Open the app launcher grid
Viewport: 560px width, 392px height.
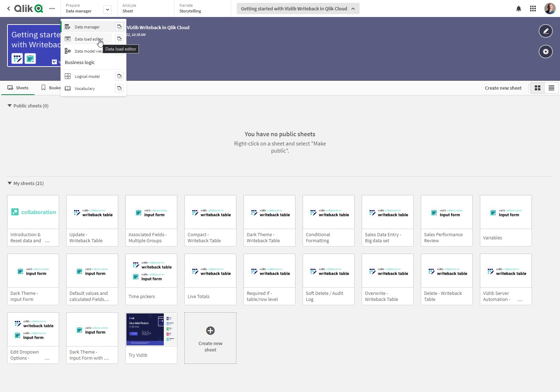(533, 9)
